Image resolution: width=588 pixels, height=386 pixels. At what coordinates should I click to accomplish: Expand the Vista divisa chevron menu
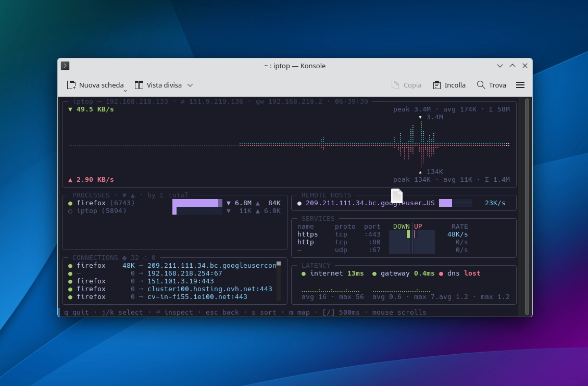click(190, 85)
